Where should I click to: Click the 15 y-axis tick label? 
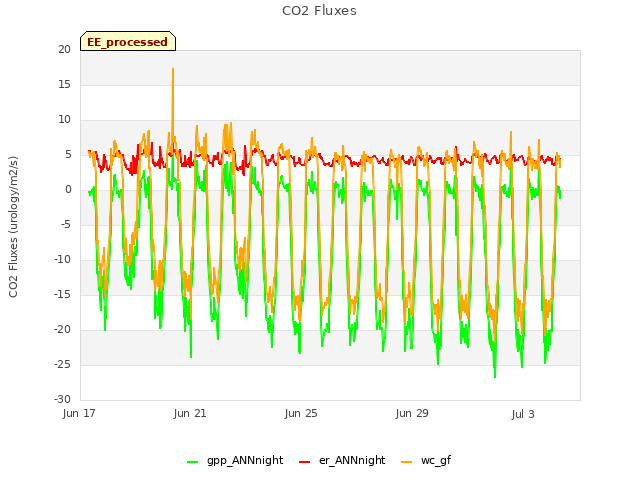64,84
